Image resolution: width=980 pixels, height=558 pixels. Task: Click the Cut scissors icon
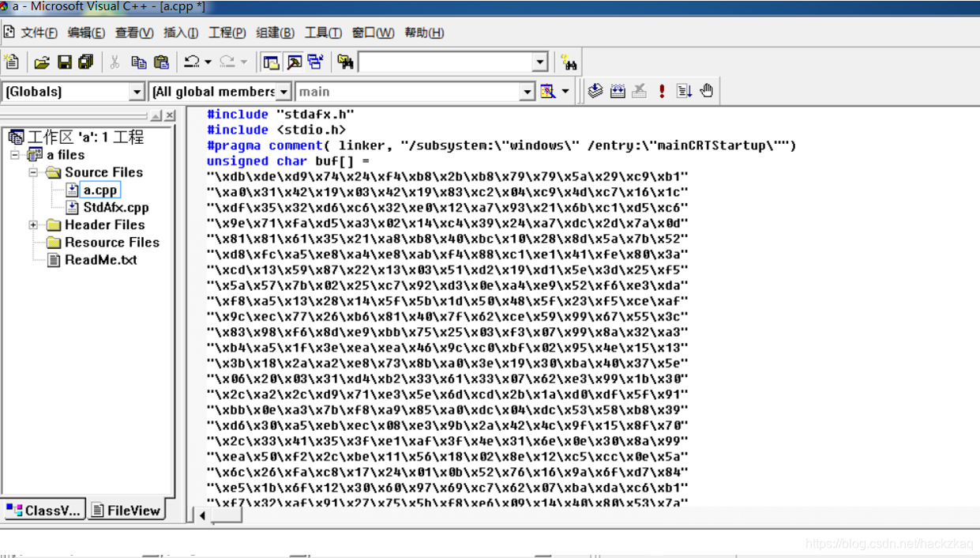pyautogui.click(x=115, y=62)
